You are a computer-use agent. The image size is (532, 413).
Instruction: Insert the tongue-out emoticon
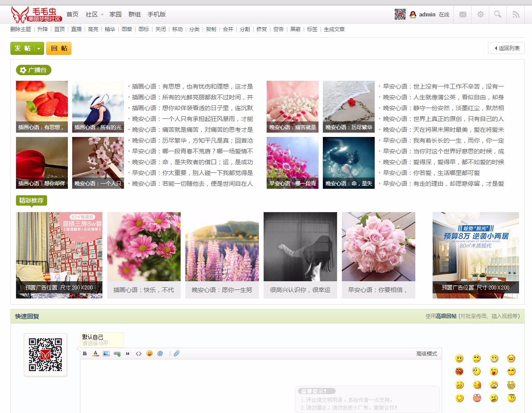point(494,371)
